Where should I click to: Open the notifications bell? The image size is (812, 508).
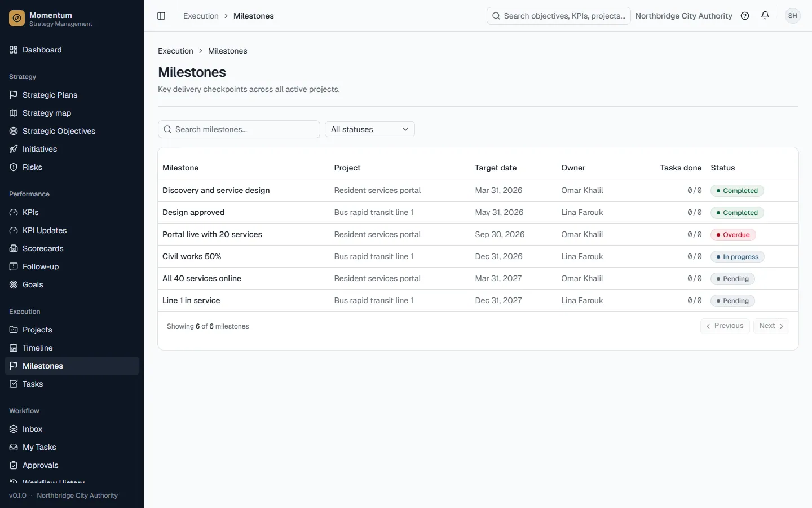765,16
